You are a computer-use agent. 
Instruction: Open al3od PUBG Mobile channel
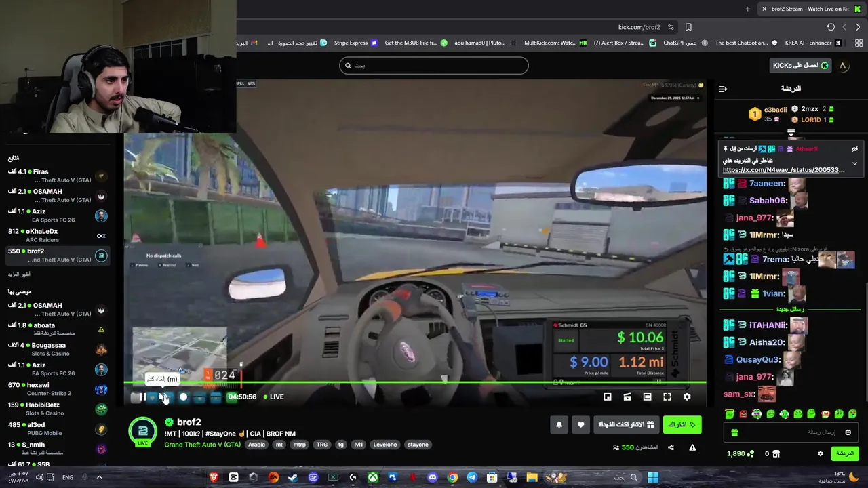[x=58, y=429]
